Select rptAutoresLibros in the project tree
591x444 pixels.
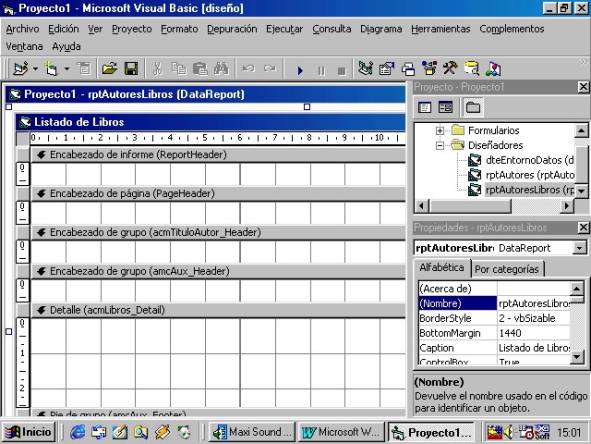click(530, 190)
